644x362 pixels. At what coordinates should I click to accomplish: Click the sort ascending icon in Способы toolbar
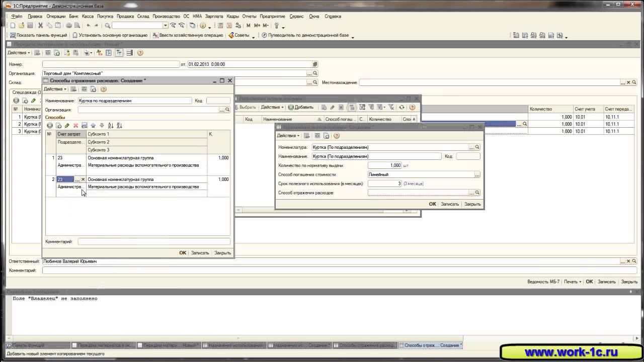click(111, 125)
